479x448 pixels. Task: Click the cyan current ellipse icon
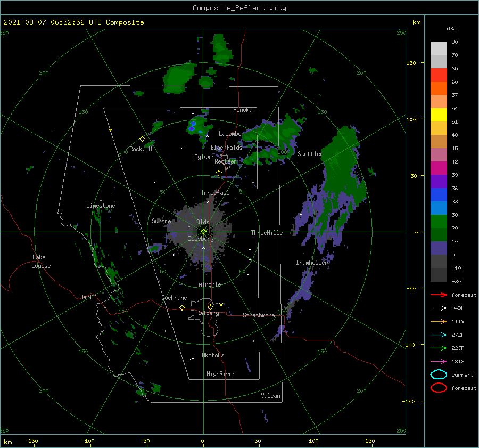tap(439, 374)
